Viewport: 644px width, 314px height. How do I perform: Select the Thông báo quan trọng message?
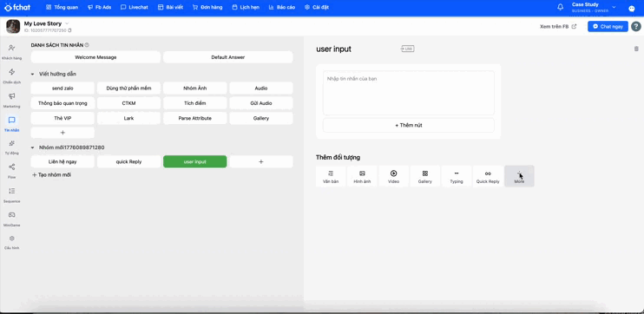pyautogui.click(x=62, y=103)
